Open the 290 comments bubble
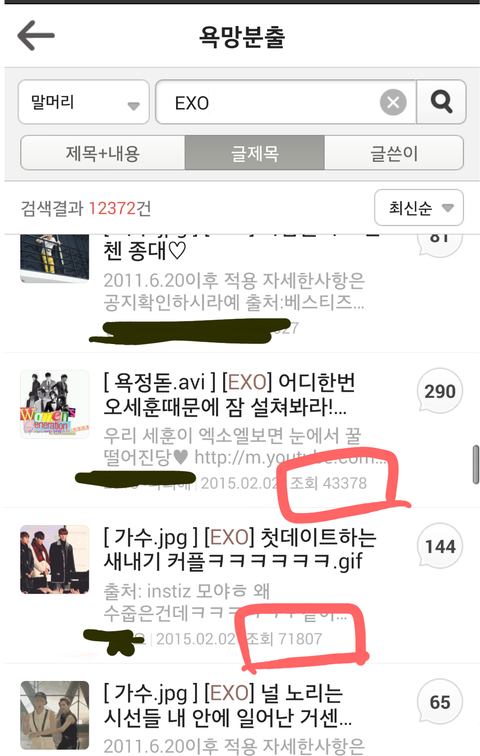The image size is (480, 756). 440,392
